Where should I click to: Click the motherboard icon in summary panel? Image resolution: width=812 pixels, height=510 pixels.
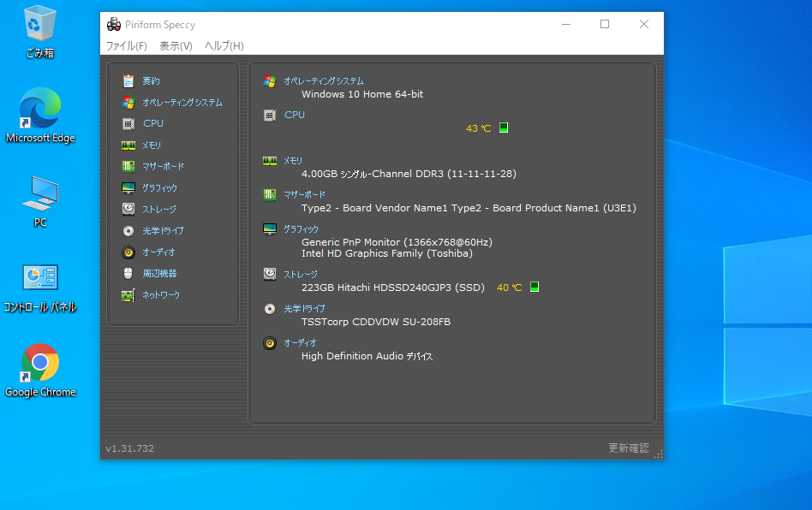(x=270, y=195)
